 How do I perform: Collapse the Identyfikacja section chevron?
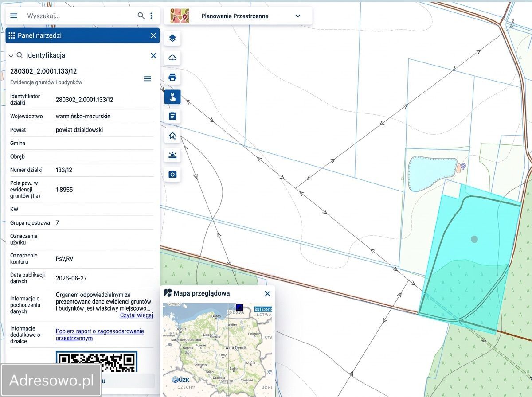11,56
